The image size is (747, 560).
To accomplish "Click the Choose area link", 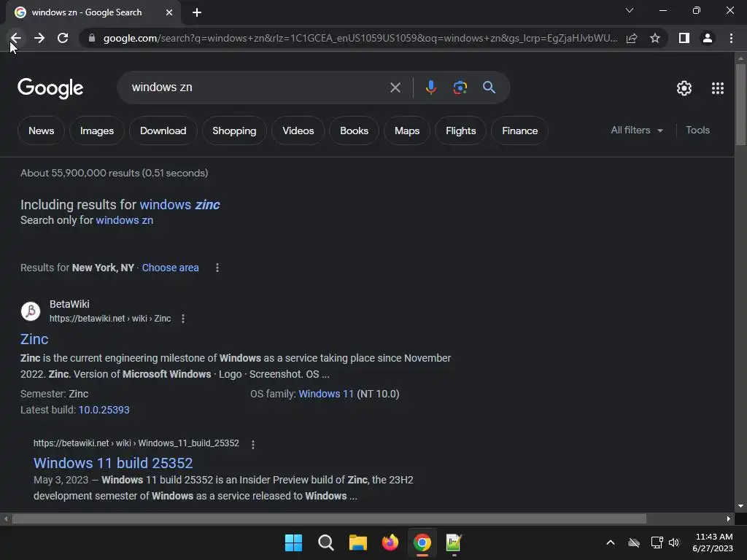I will click(170, 268).
